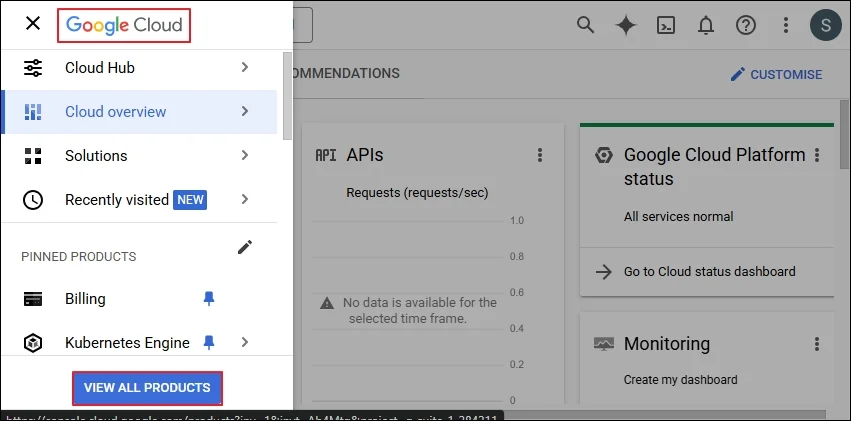This screenshot has width=851, height=421.
Task: Open Google Cloud Platform status card menu
Action: (x=817, y=155)
